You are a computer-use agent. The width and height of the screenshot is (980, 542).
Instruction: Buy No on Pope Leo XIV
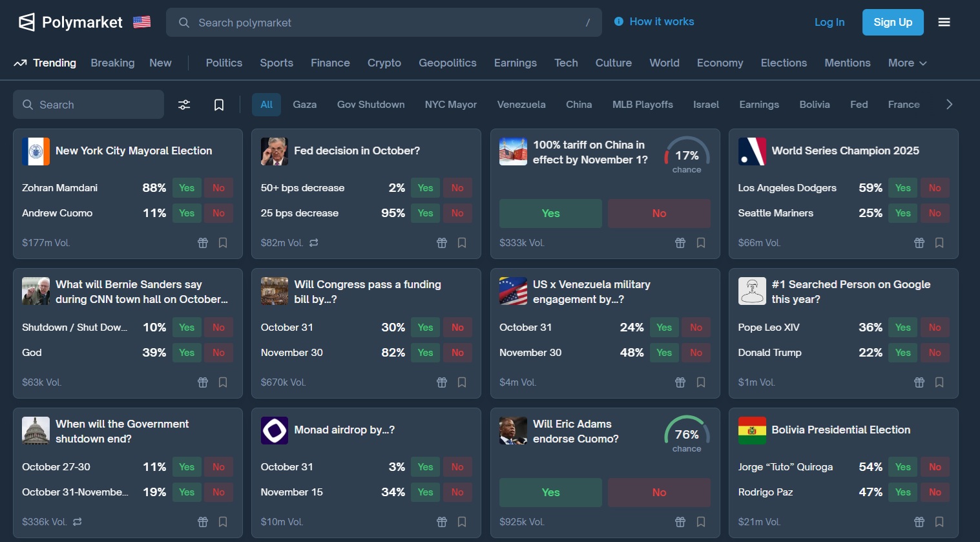point(935,328)
